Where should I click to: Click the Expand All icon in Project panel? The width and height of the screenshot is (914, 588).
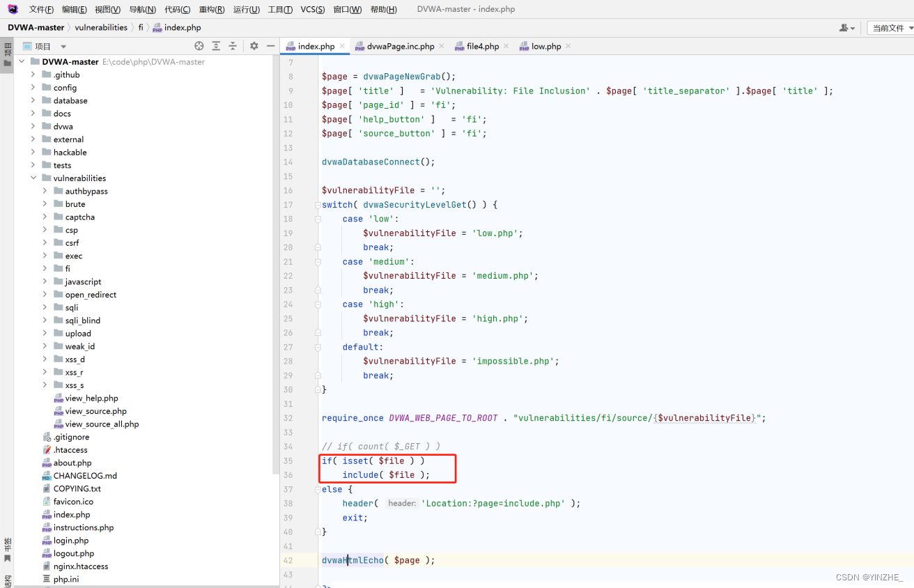pyautogui.click(x=216, y=46)
